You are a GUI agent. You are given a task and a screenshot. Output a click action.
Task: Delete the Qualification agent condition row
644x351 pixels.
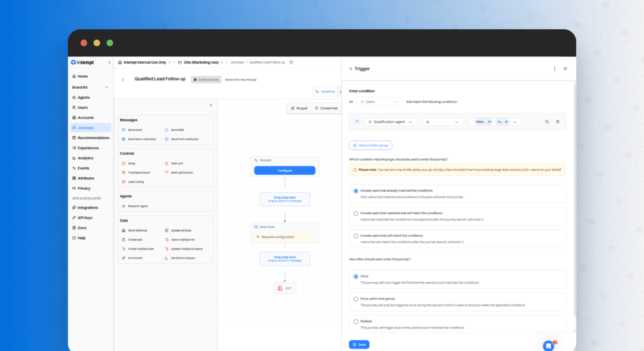557,122
